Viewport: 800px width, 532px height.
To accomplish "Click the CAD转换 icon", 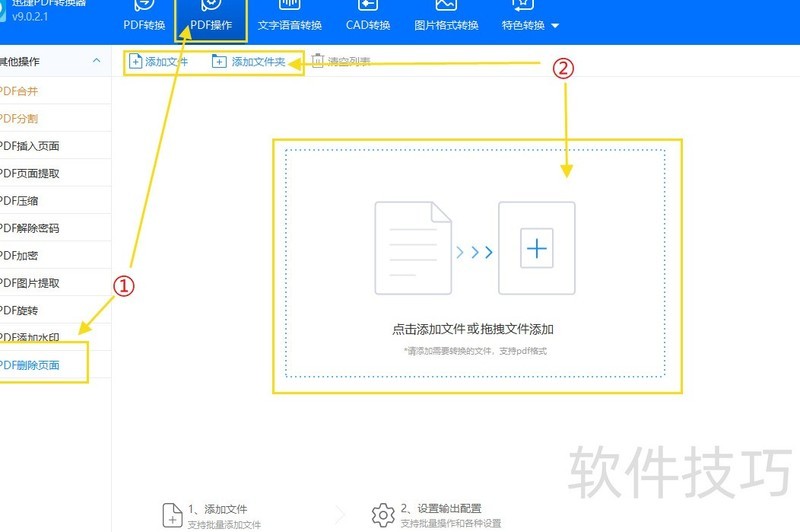I will [x=368, y=5].
